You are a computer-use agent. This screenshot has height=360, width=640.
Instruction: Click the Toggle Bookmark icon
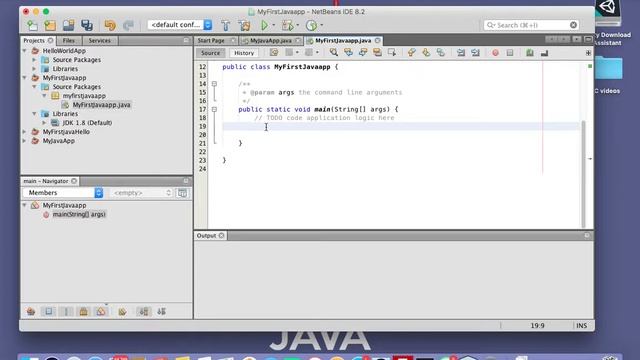[440, 52]
